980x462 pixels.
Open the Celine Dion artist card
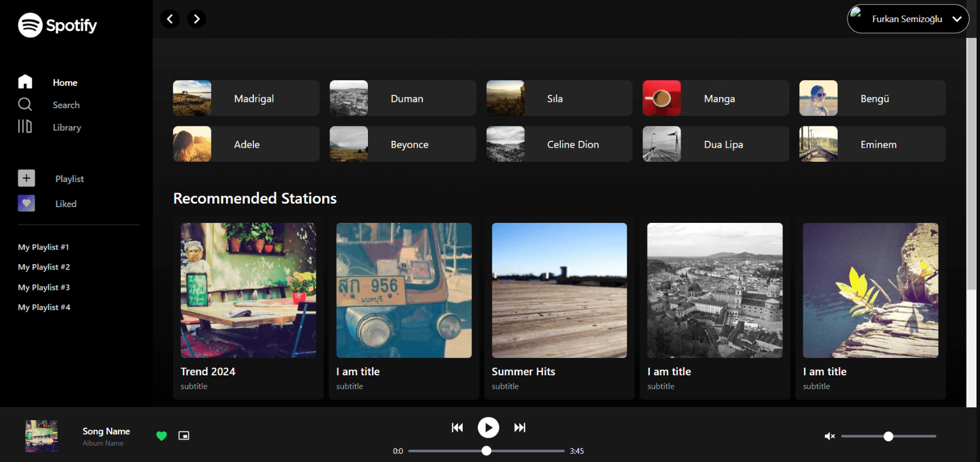[x=559, y=144]
